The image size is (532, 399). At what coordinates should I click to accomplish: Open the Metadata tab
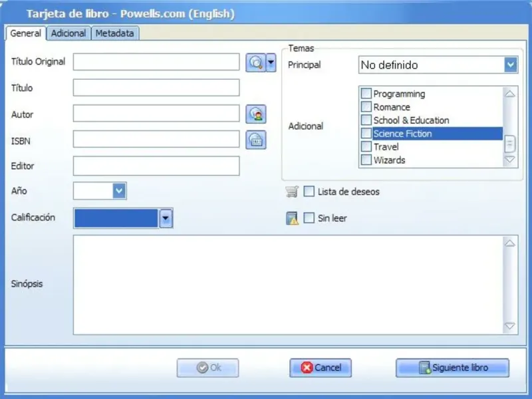tap(114, 33)
